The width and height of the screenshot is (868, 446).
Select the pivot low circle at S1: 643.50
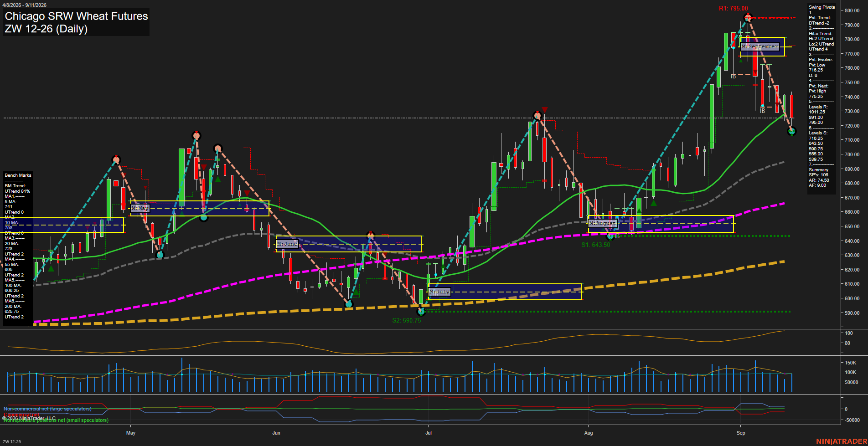pyautogui.click(x=610, y=236)
